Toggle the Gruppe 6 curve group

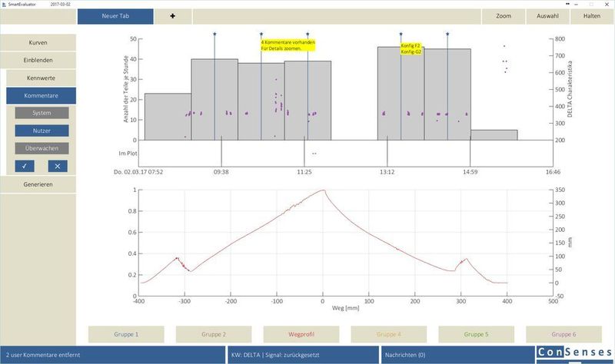point(563,334)
